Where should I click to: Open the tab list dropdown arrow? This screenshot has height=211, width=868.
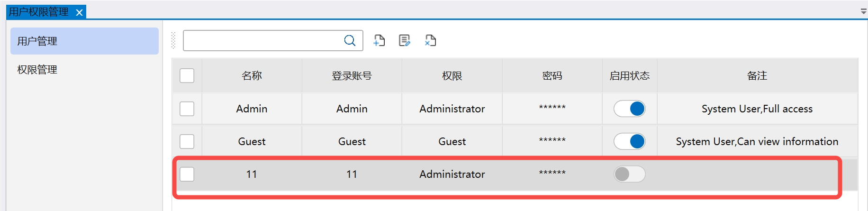tap(863, 11)
